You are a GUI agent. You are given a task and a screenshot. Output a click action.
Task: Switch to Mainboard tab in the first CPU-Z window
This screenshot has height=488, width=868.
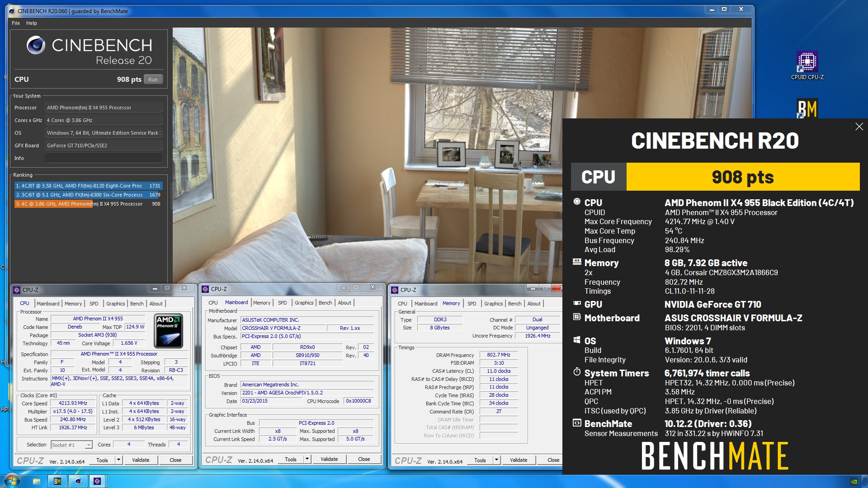(x=48, y=304)
